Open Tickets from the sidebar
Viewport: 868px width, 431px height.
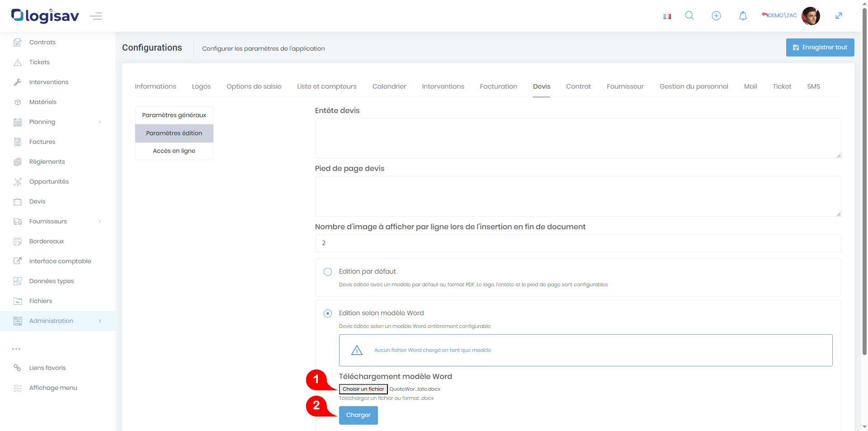(39, 62)
